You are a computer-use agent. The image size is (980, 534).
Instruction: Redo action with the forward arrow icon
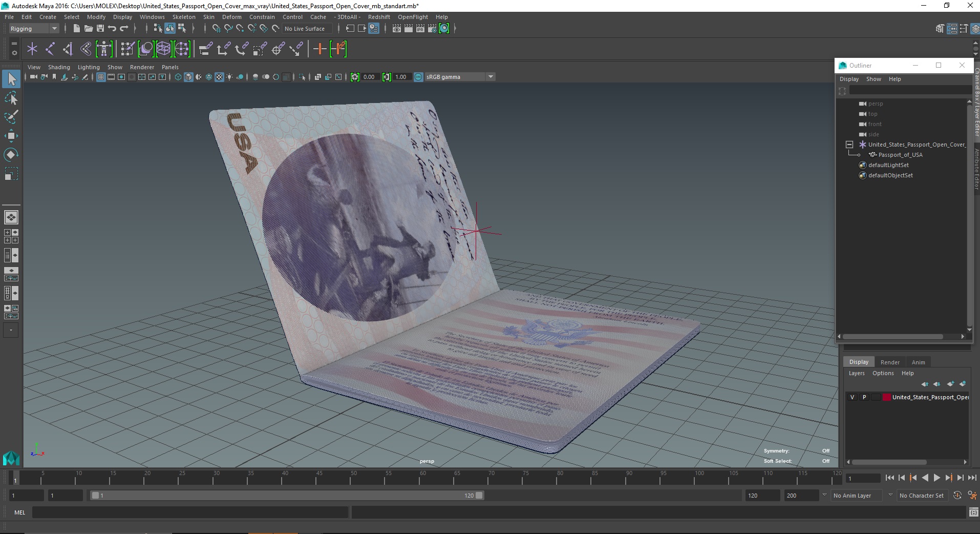point(124,29)
